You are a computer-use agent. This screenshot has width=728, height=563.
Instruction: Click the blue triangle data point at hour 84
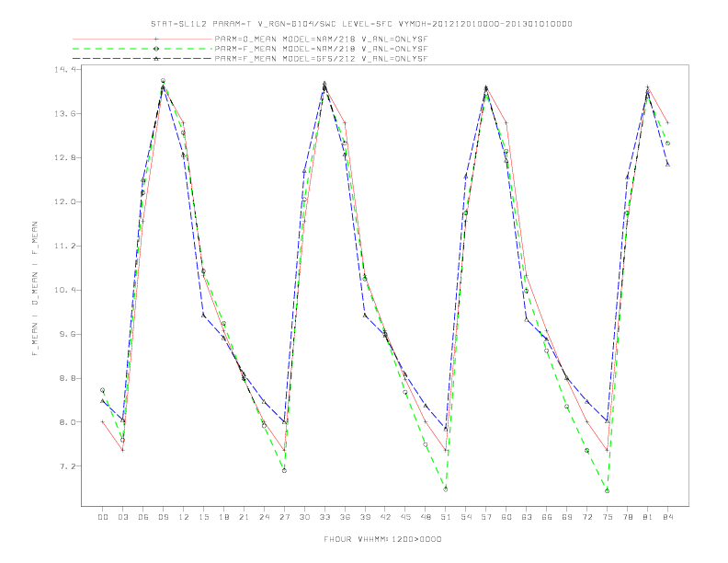(667, 165)
